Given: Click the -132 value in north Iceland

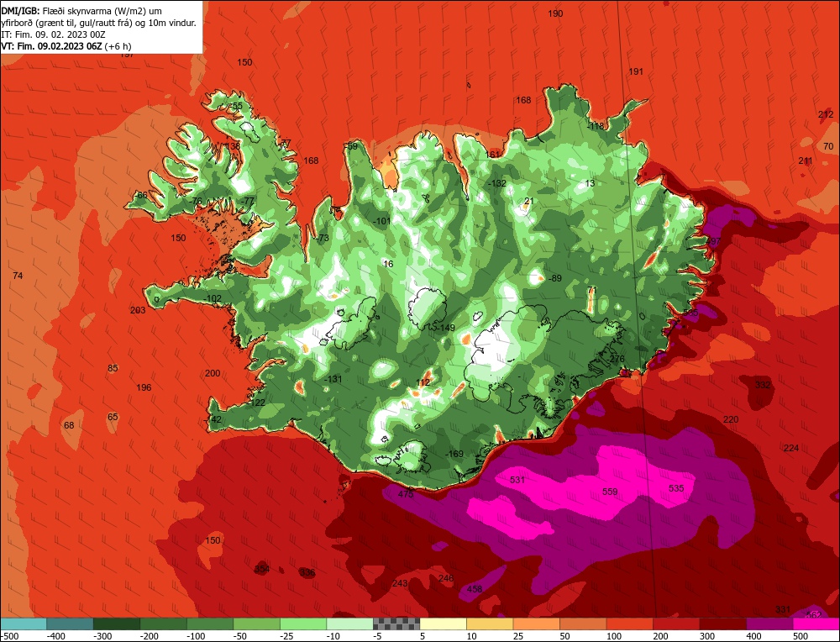Looking at the screenshot, I should pyautogui.click(x=496, y=183).
